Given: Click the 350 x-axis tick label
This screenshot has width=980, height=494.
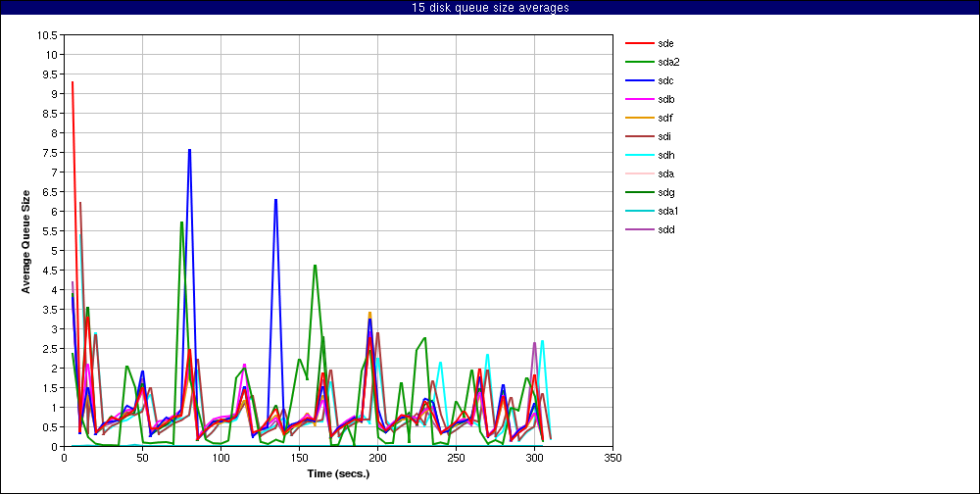Looking at the screenshot, I should coord(613,458).
